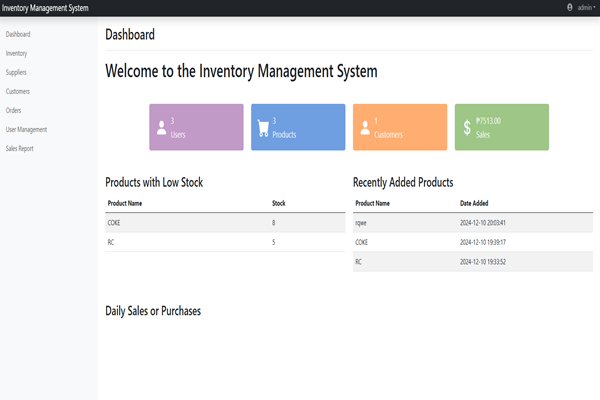Click the Recently Added Products heading

[403, 182]
